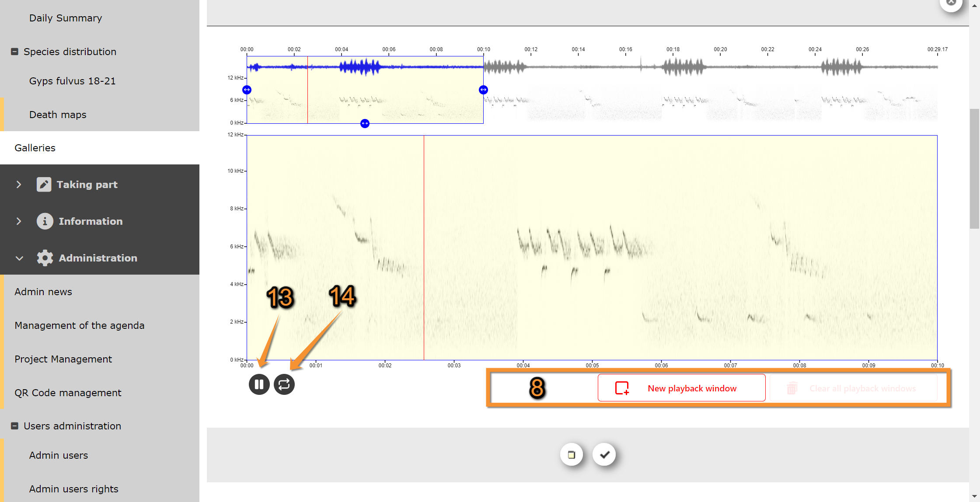Viewport: 980px width, 502px height.
Task: Click the clipboard notes round button
Action: pyautogui.click(x=572, y=455)
